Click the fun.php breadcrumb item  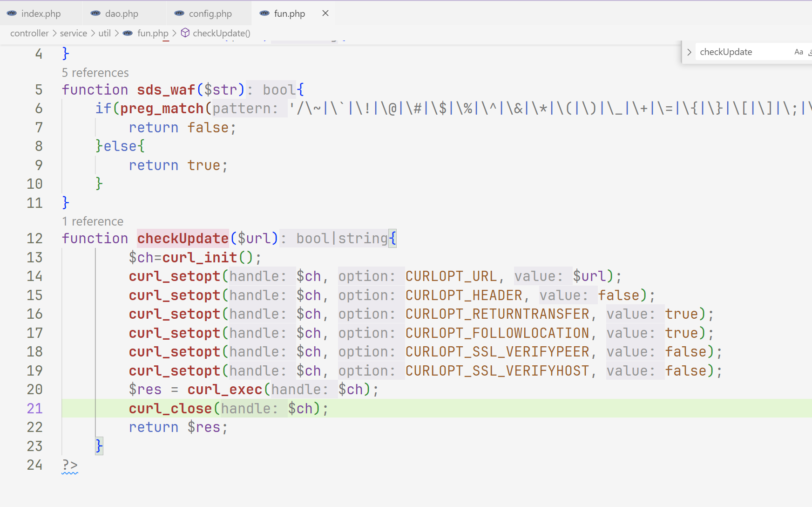coord(153,33)
